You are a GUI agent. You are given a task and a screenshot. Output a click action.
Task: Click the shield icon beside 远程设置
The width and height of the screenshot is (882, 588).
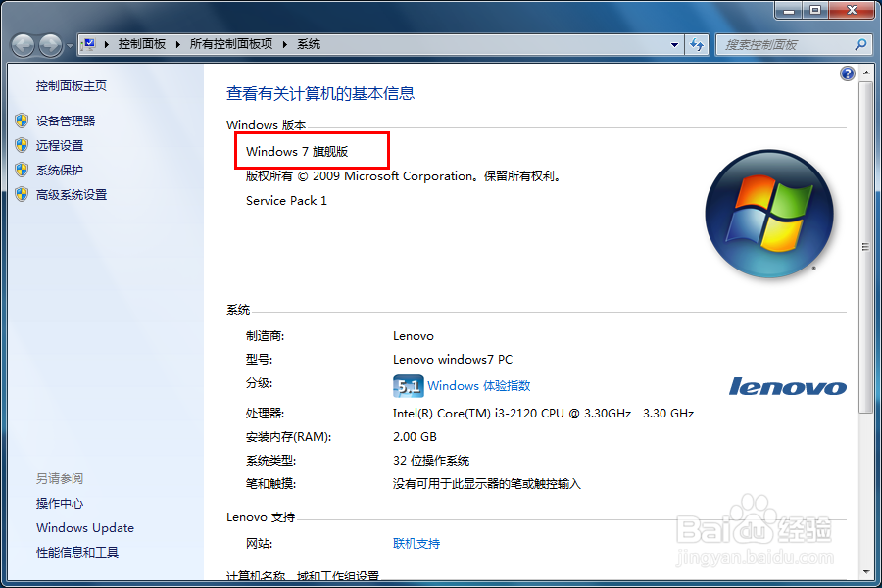point(22,145)
